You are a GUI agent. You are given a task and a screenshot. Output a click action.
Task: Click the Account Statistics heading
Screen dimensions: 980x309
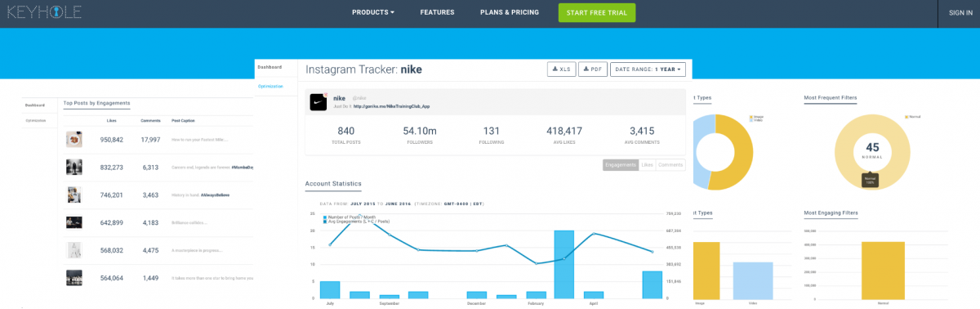pyautogui.click(x=333, y=184)
